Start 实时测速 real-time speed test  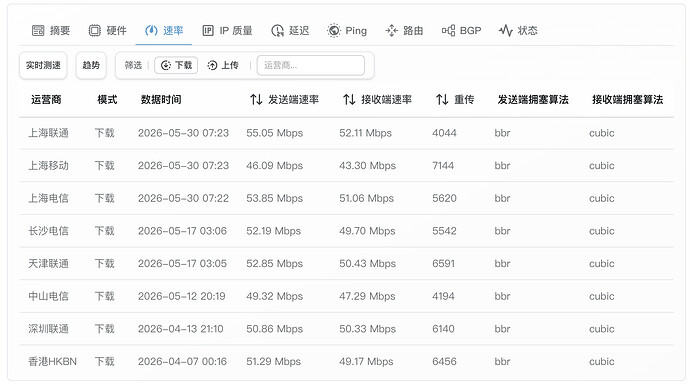43,65
